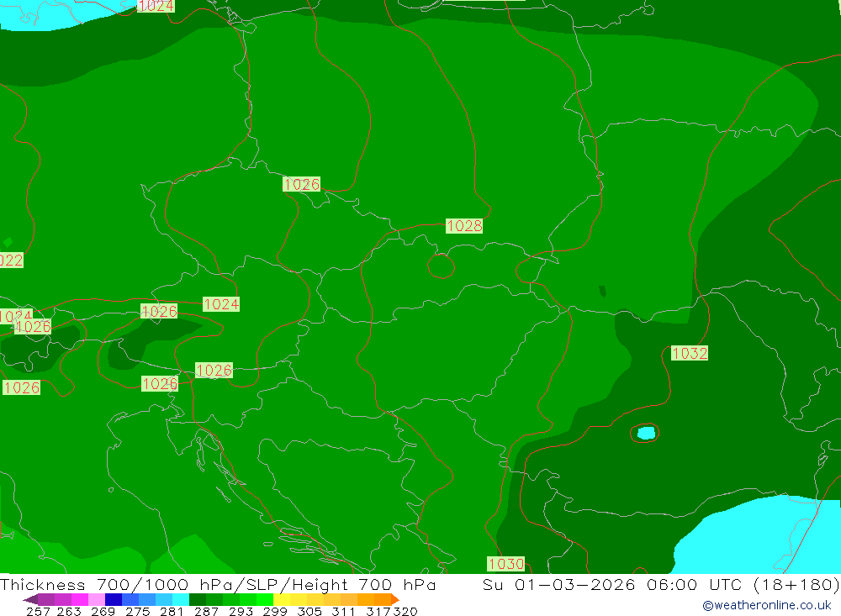
Task: Click legend value 299
Action: pos(275,612)
